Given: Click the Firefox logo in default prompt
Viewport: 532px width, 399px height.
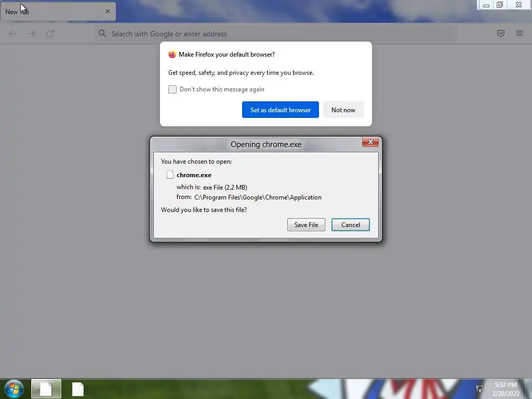Looking at the screenshot, I should [172, 54].
